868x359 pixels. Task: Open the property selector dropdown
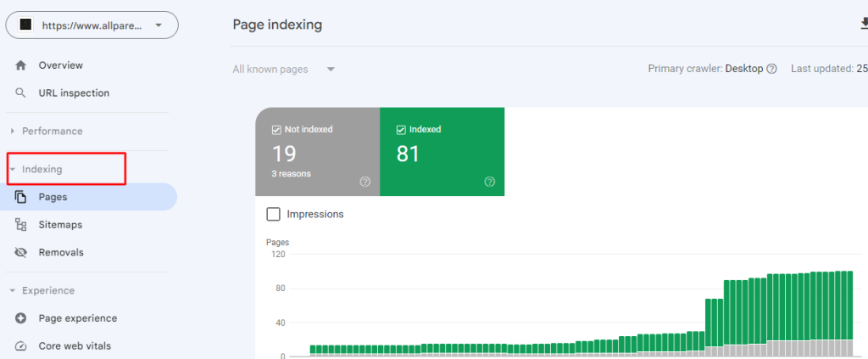pos(92,25)
